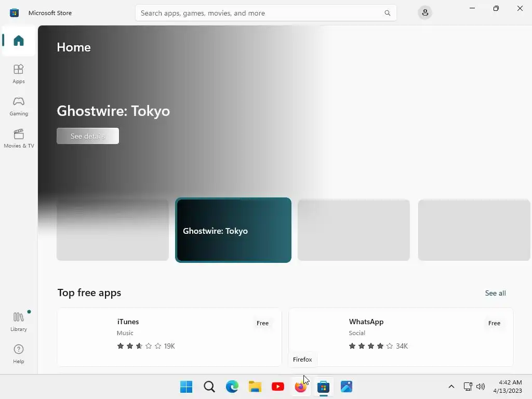Image resolution: width=532 pixels, height=399 pixels.
Task: Click the Top free apps heading
Action: click(89, 292)
